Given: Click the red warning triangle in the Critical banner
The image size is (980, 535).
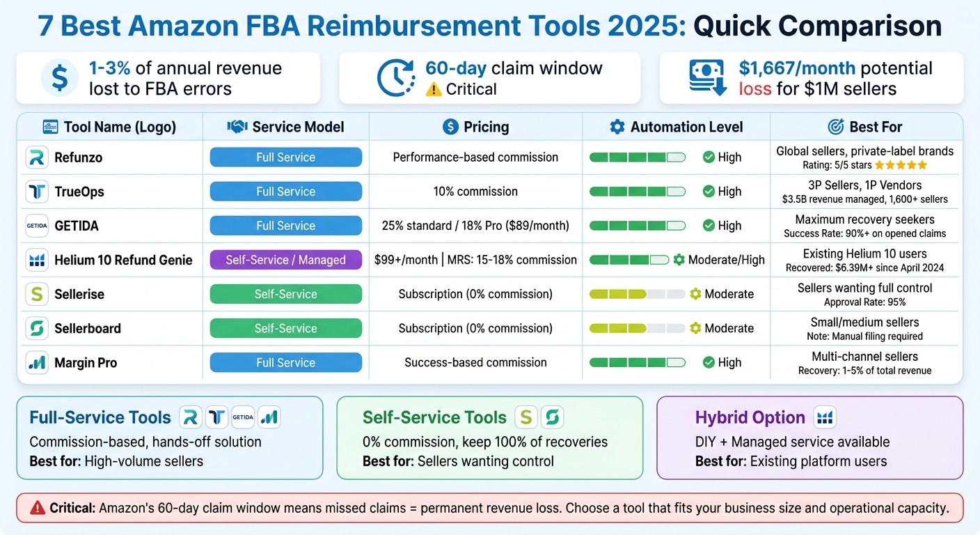Looking at the screenshot, I should click(38, 509).
